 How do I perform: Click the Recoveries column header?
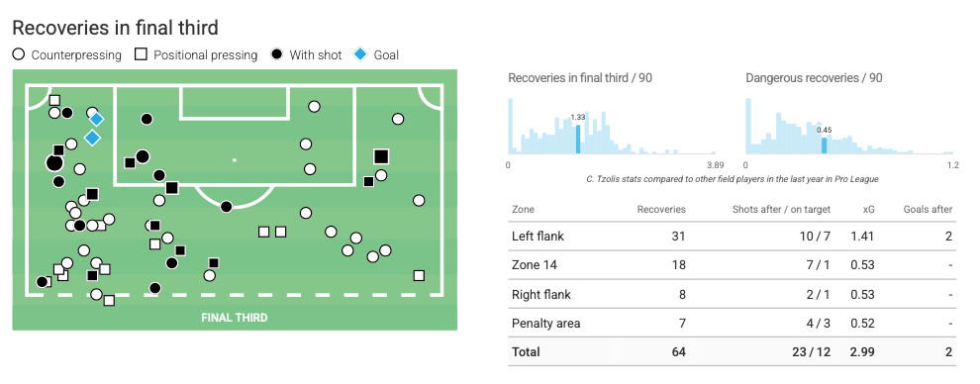[661, 209]
